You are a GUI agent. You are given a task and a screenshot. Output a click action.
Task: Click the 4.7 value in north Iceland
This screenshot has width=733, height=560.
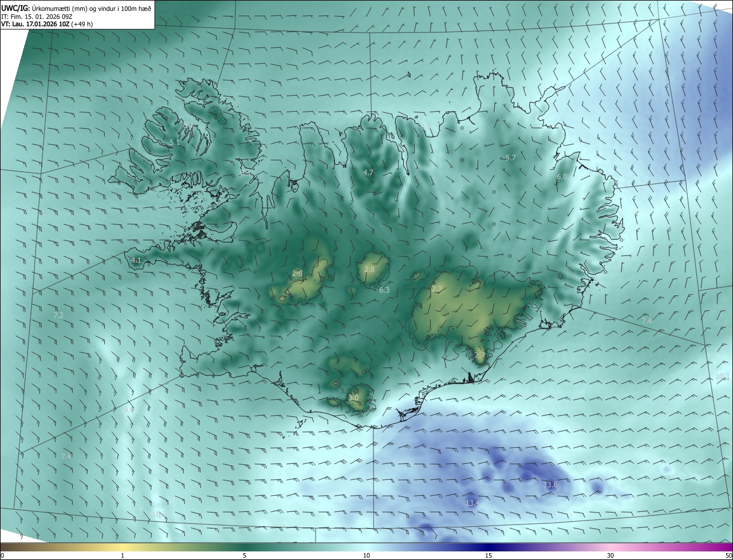pyautogui.click(x=368, y=172)
